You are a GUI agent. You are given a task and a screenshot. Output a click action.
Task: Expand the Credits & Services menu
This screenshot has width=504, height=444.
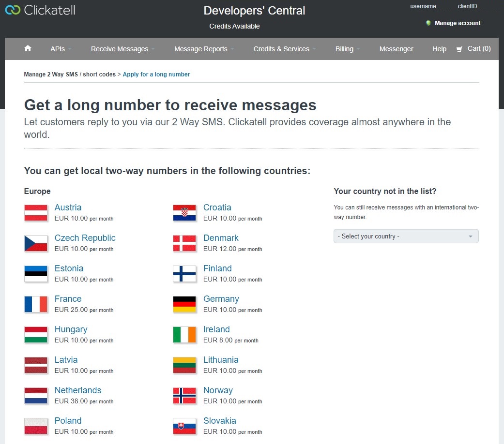coord(285,49)
